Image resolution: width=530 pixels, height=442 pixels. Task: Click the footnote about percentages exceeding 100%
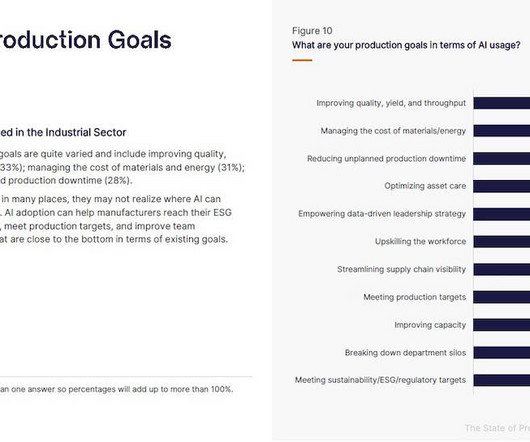click(117, 389)
